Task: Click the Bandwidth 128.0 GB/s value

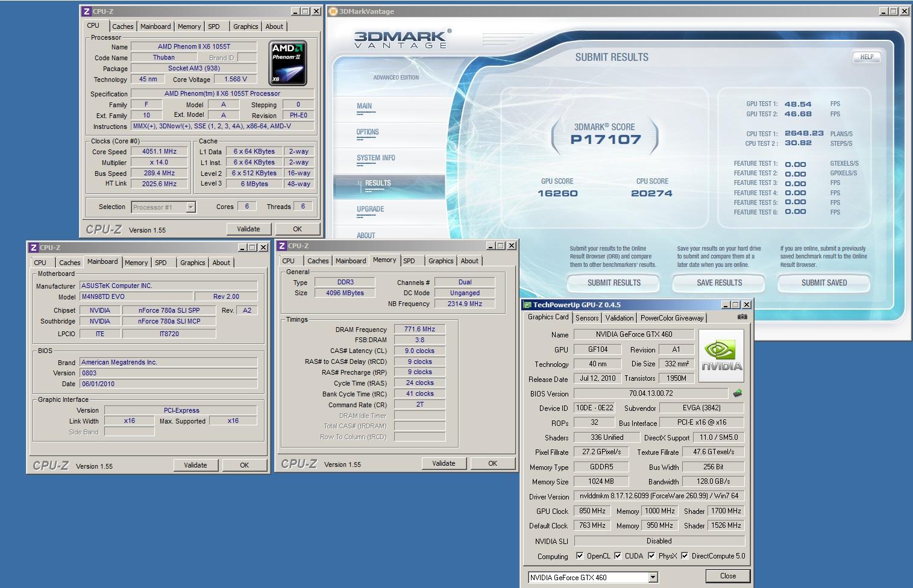Action: pyautogui.click(x=714, y=481)
